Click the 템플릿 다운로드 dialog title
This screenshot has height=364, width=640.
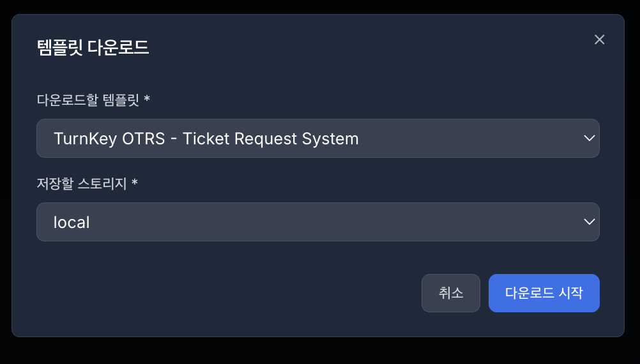click(x=93, y=48)
